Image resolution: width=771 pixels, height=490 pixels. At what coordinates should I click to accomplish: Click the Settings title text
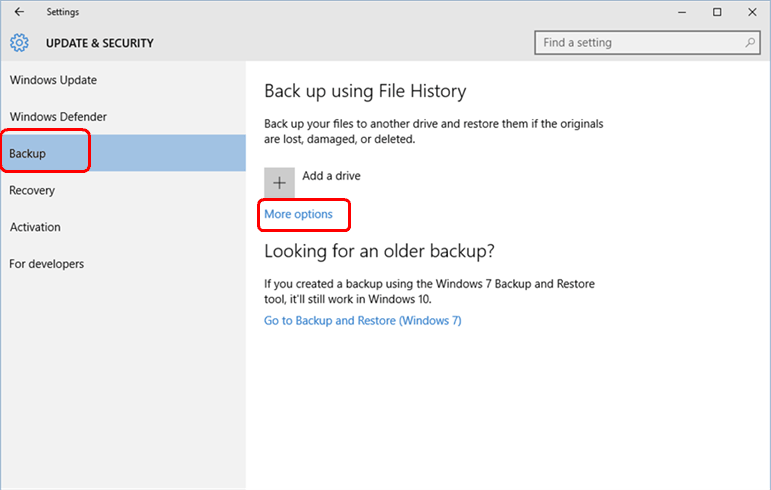point(62,12)
